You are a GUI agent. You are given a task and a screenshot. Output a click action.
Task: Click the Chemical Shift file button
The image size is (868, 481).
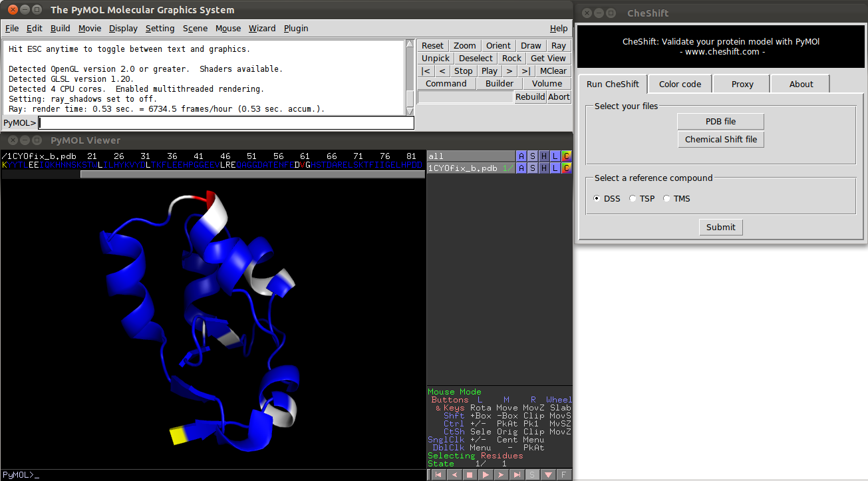pyautogui.click(x=720, y=140)
